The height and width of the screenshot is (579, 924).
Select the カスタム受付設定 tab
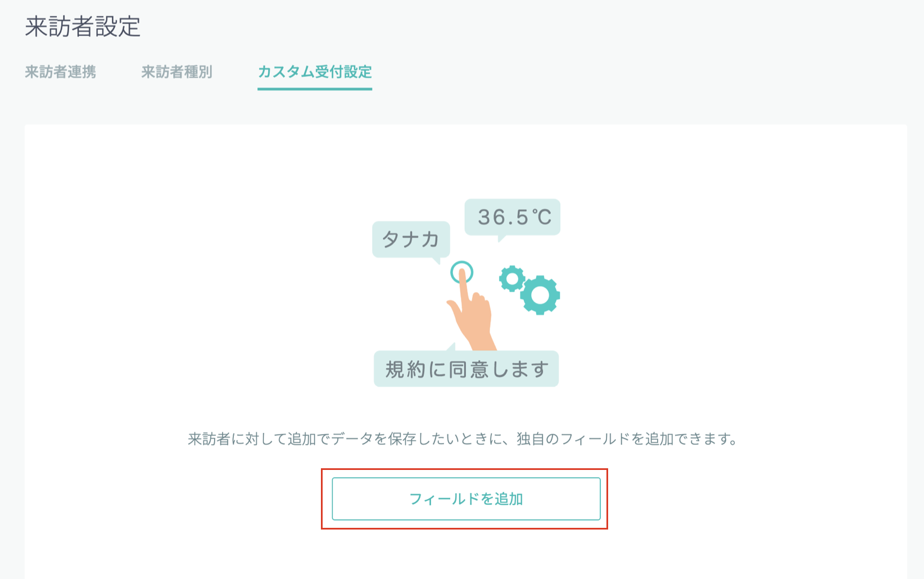[x=315, y=72]
